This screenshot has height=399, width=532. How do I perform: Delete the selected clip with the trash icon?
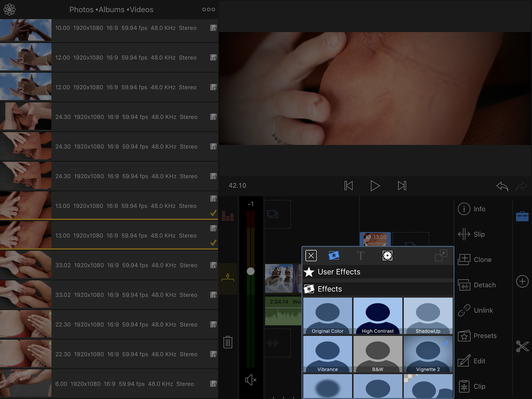pos(228,342)
